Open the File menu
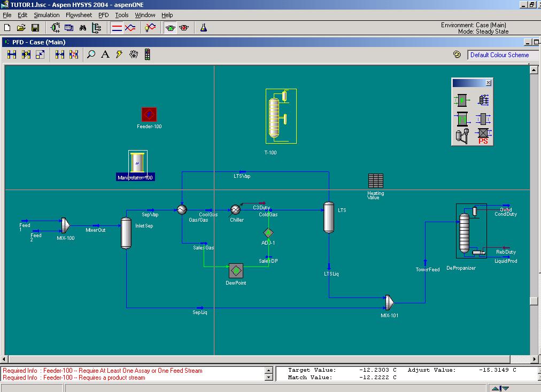Viewport: 541px width, 392px height. tap(7, 15)
